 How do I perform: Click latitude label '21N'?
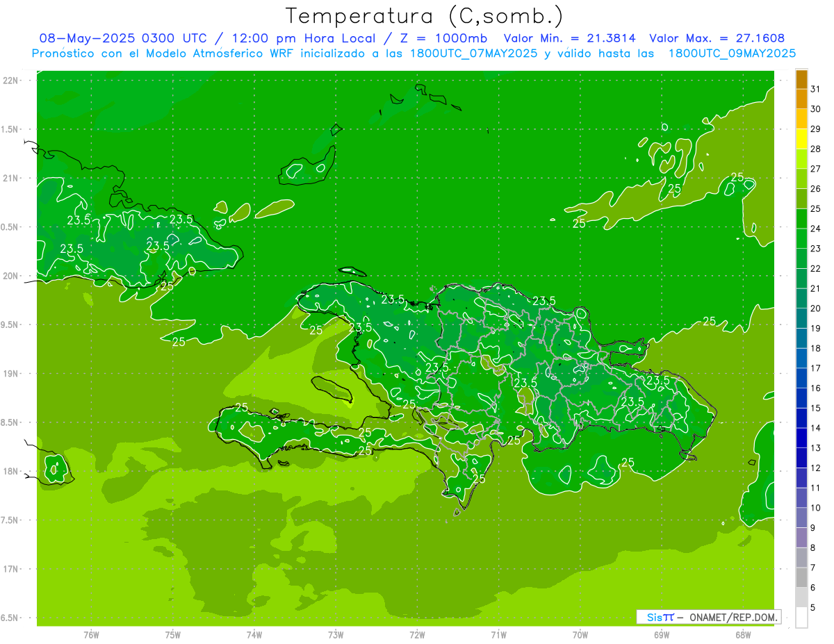click(11, 179)
